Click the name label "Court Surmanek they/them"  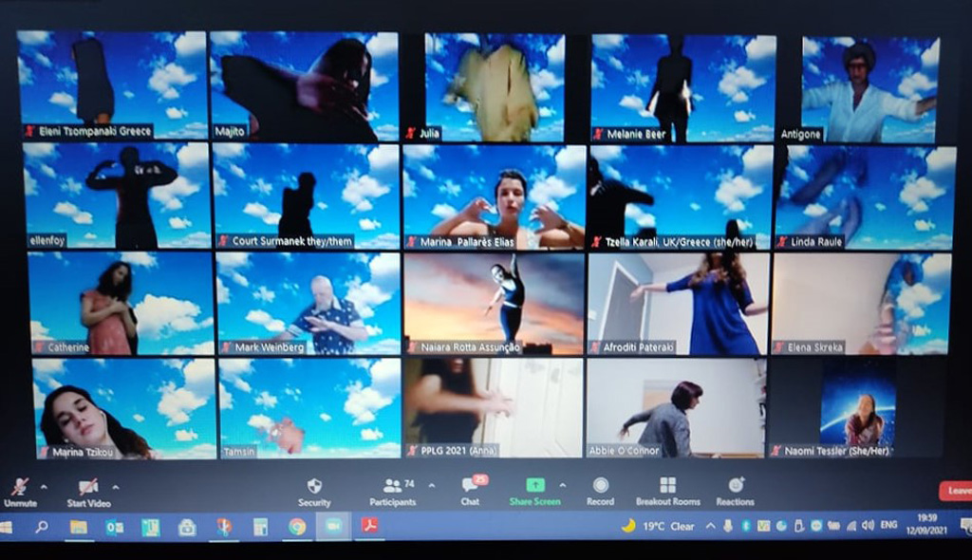tap(292, 241)
